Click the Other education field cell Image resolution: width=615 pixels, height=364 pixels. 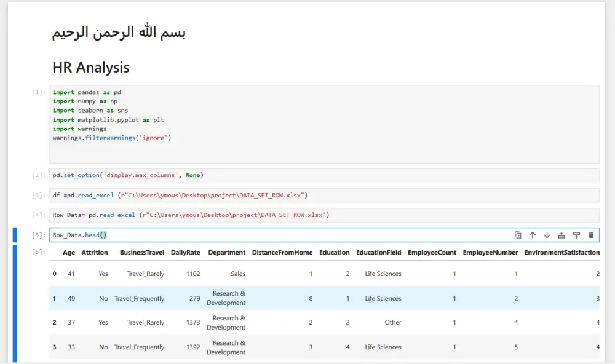(393, 322)
